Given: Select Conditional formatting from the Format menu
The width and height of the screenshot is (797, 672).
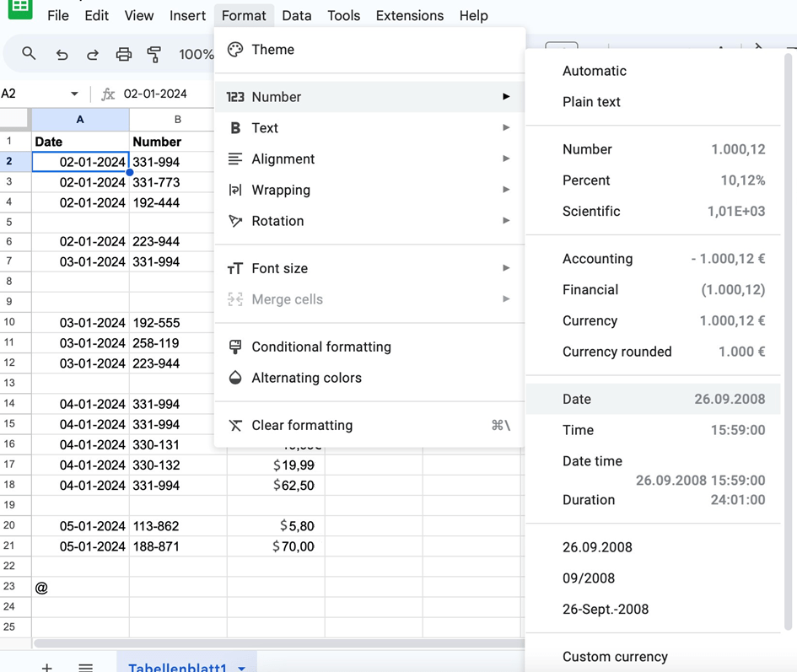Looking at the screenshot, I should pyautogui.click(x=320, y=347).
